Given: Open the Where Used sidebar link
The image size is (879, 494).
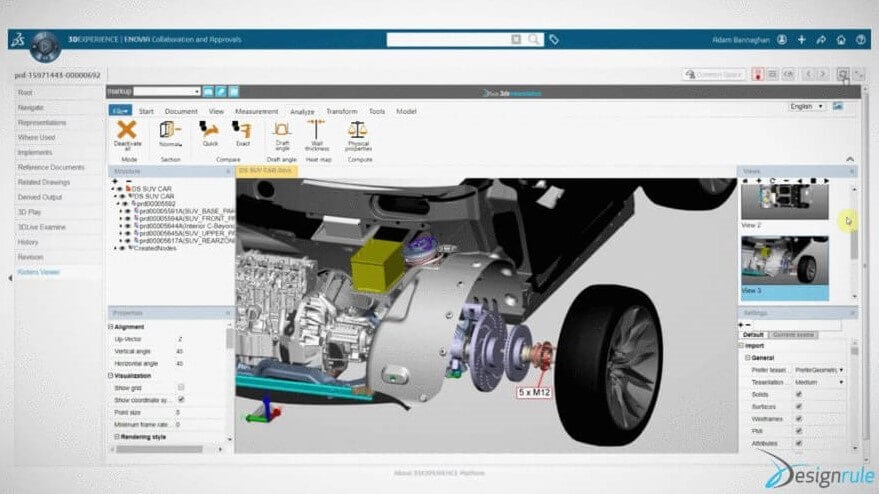Looking at the screenshot, I should pyautogui.click(x=36, y=137).
